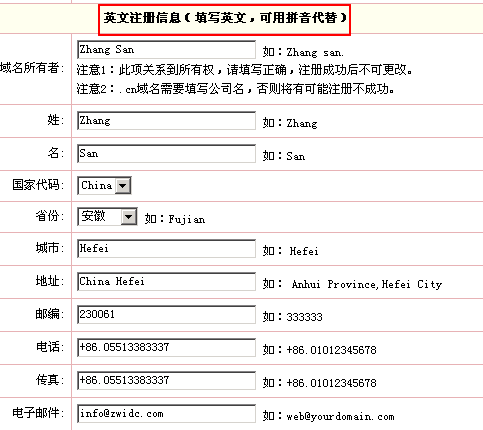483x430 pixels.
Task: Click the example text 如： Hefei
Action: [290, 251]
